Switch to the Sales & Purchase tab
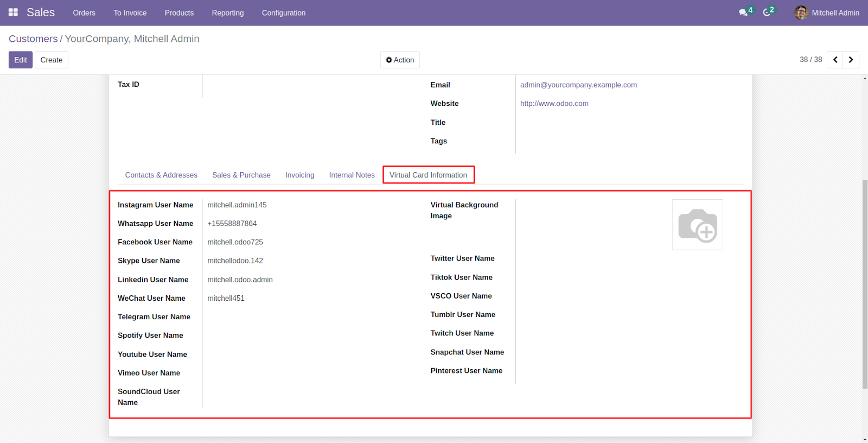Screen dimensions: 868x443 coord(241,175)
